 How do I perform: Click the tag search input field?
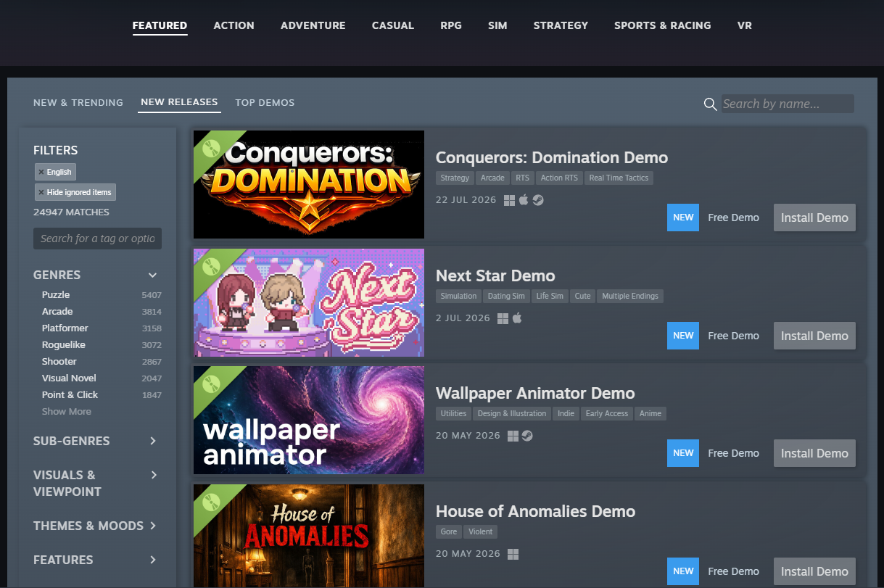pos(97,239)
